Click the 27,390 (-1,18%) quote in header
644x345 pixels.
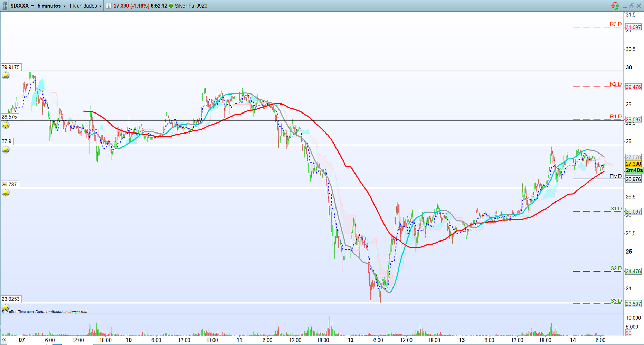tap(132, 6)
